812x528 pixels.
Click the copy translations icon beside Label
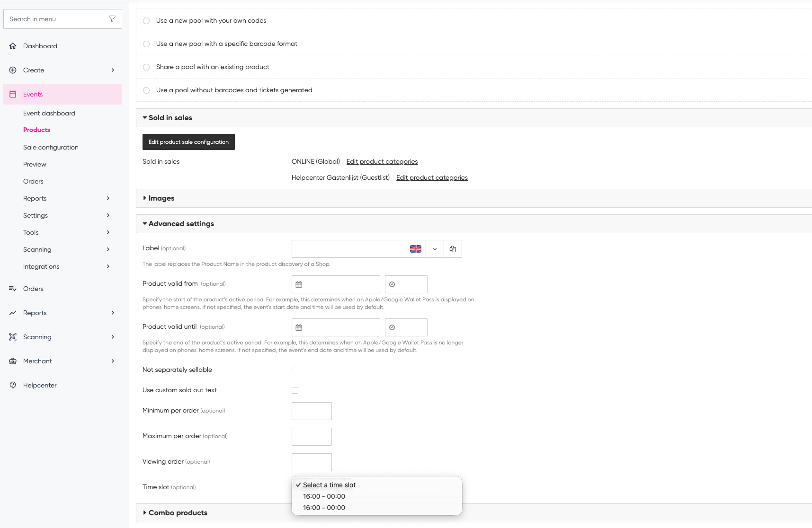(x=453, y=249)
